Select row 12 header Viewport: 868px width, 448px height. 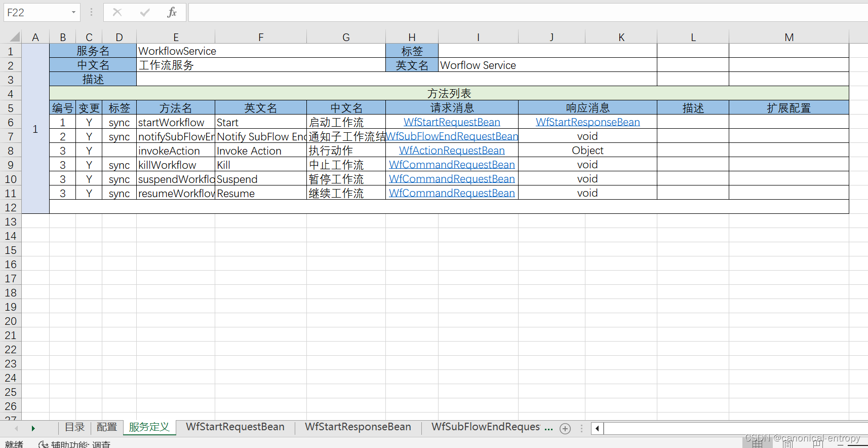[x=11, y=207]
